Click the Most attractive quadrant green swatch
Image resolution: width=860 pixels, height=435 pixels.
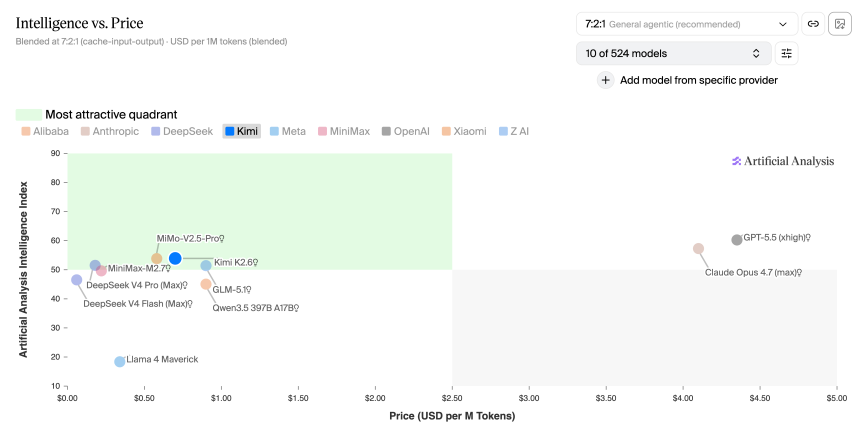tap(29, 115)
